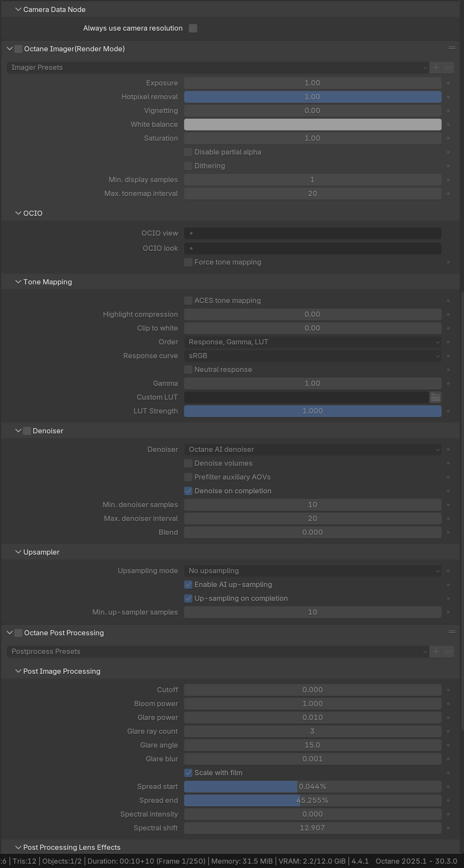This screenshot has height=868, width=464.
Task: Add a new Postprocess preset with plus icon
Action: click(x=436, y=651)
